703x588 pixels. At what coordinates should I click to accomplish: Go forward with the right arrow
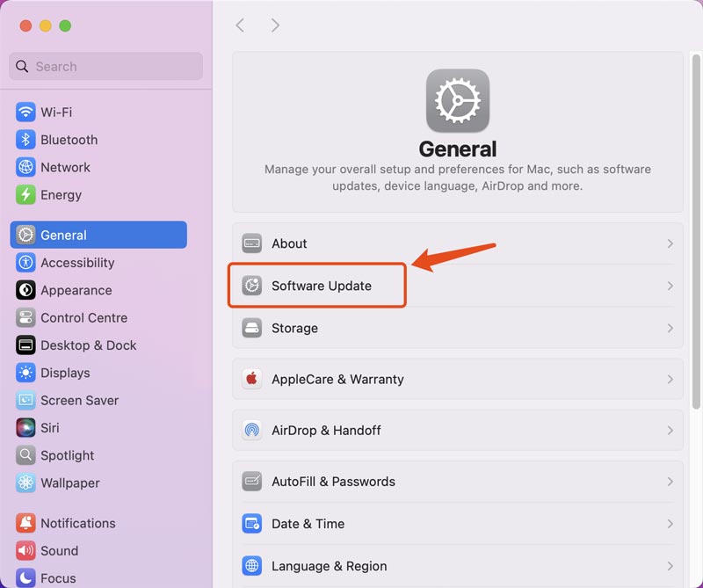pos(275,25)
